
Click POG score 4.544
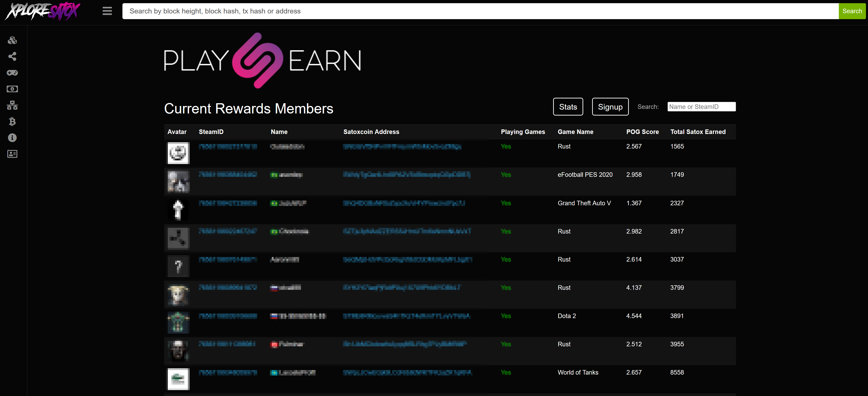634,316
